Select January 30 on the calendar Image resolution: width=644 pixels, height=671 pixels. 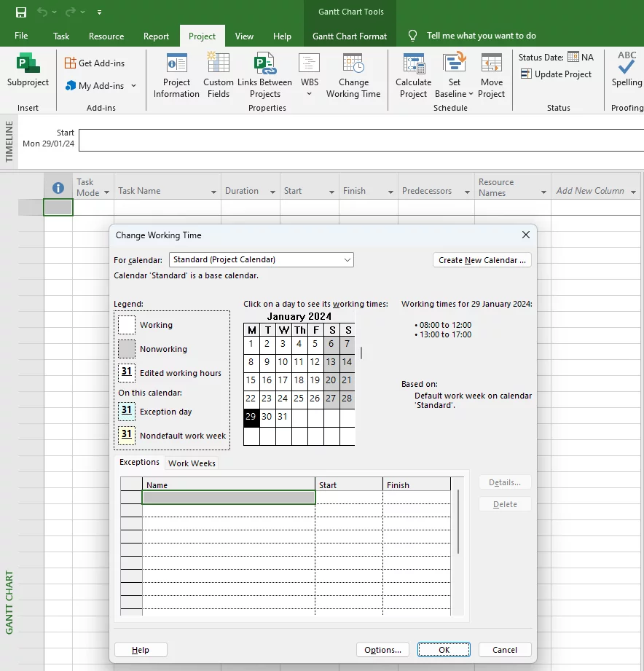[x=267, y=416]
